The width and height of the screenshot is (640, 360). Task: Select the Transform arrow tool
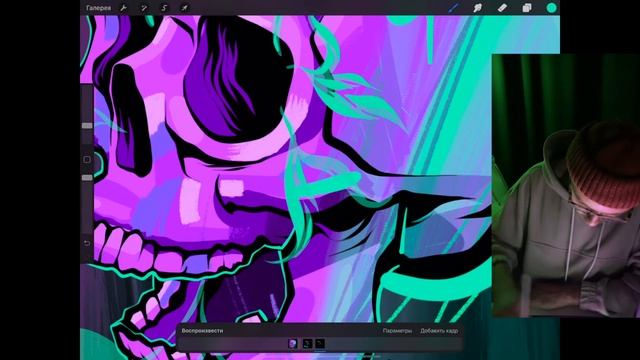pyautogui.click(x=184, y=8)
